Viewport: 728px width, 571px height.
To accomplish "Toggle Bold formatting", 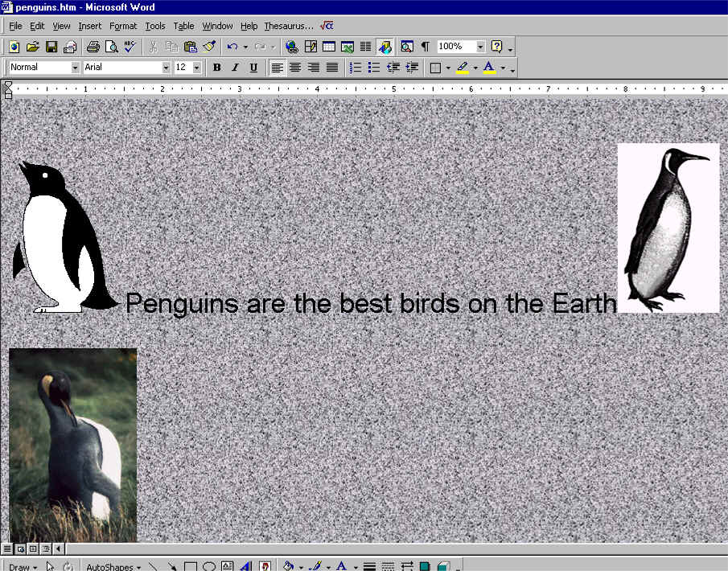I will pos(216,68).
